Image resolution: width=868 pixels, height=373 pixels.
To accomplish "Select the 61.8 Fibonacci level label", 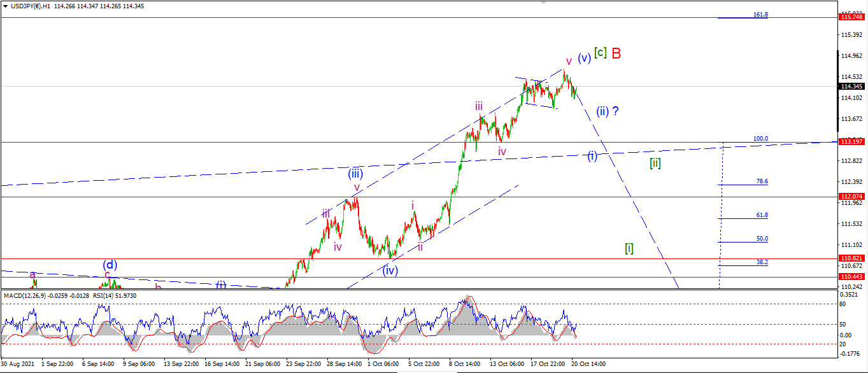I will 762,215.
